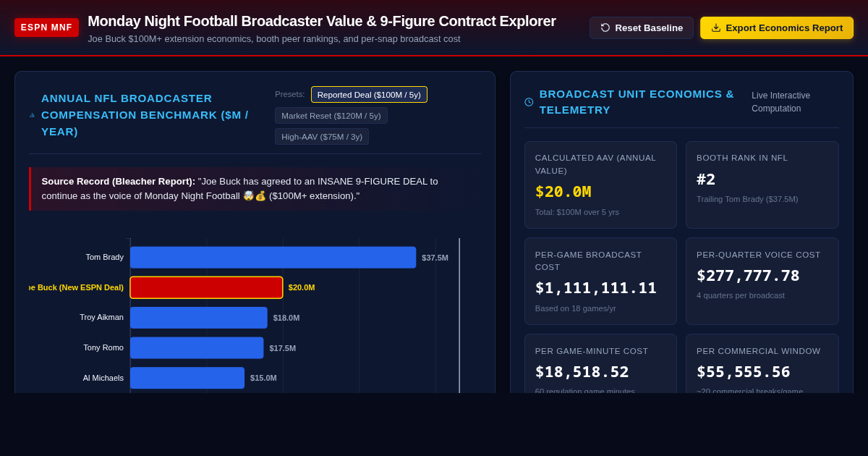Click the Al Michaels axis label
868x456 pixels.
(103, 378)
